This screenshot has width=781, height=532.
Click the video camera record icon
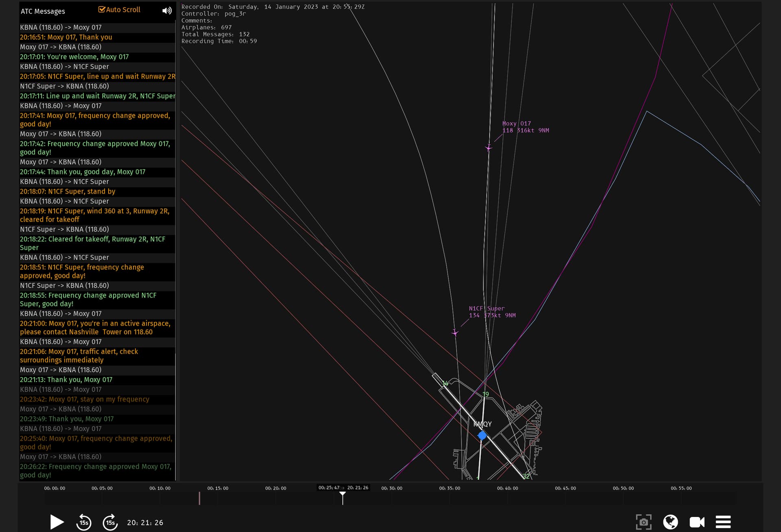697,522
